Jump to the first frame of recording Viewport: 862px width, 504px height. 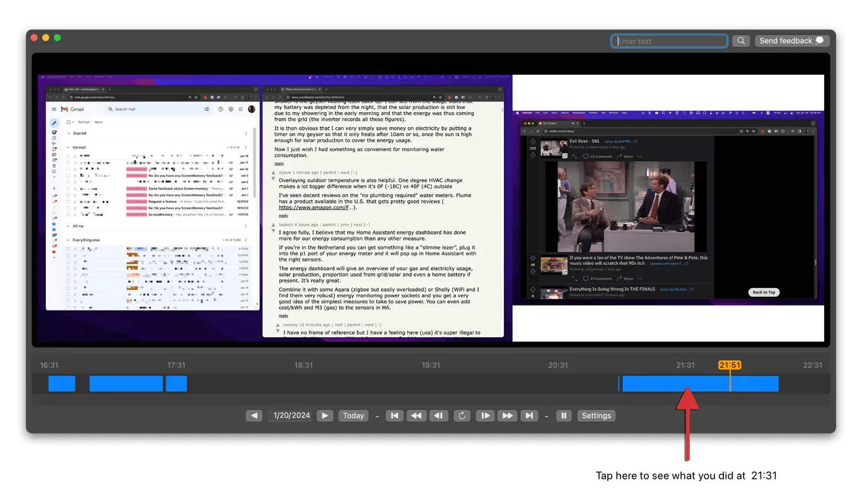[394, 416]
